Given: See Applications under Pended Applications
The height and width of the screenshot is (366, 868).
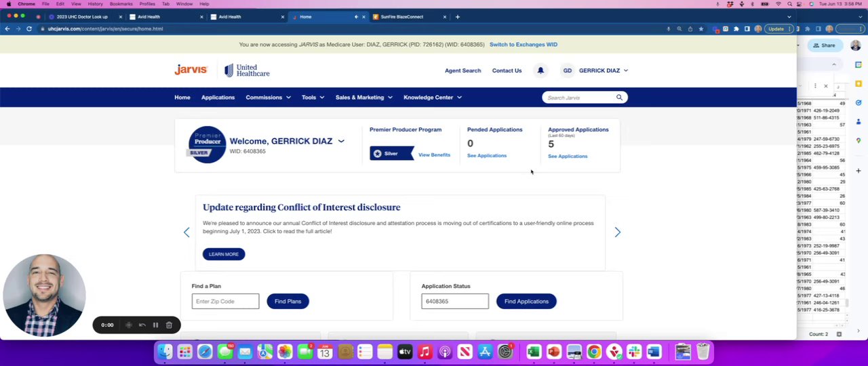Looking at the screenshot, I should [486, 156].
